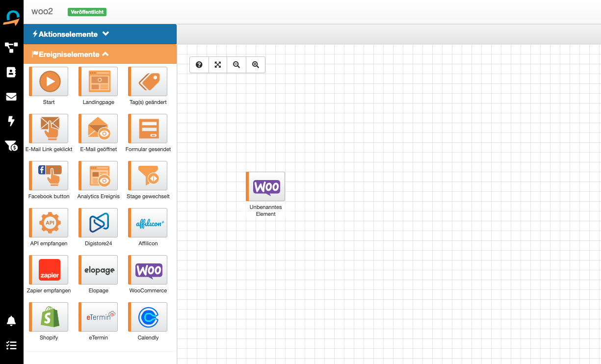Image resolution: width=601 pixels, height=364 pixels.
Task: Open the task checklist sidebar icon
Action: [11, 345]
